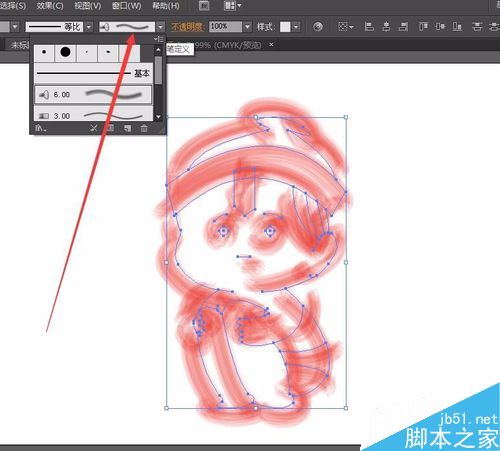Viewport: 500px width, 451px height.
Task: Click the right-middle bounding box handle
Action: [346, 263]
